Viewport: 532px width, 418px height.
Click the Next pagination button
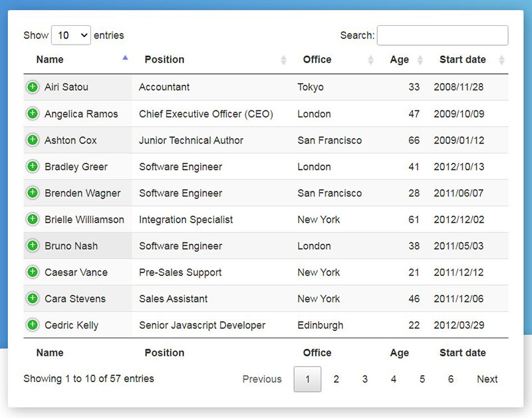point(487,379)
